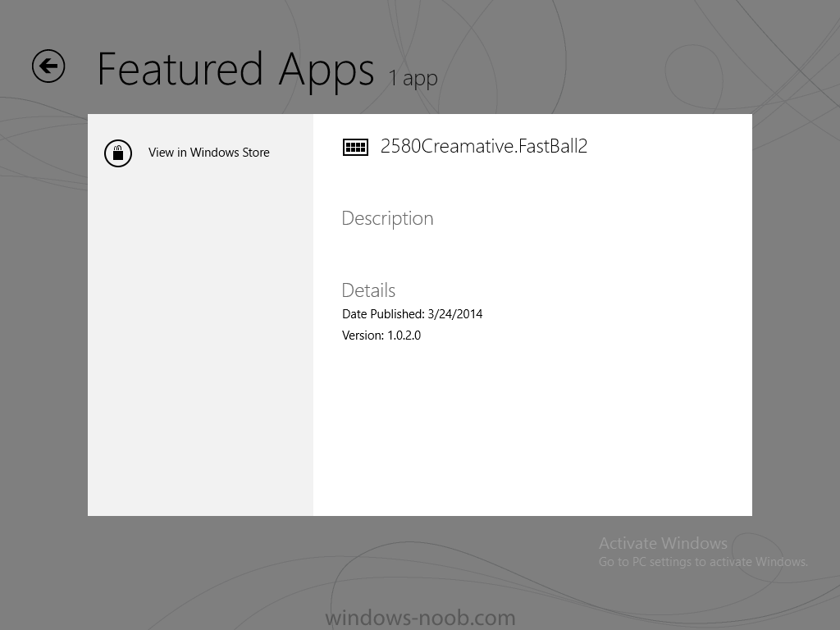Image resolution: width=840 pixels, height=630 pixels.
Task: Open View in Windows Store link
Action: point(208,153)
